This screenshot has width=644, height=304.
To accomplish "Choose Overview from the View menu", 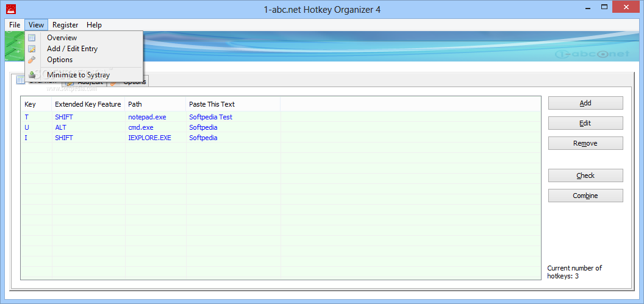I will (84, 38).
